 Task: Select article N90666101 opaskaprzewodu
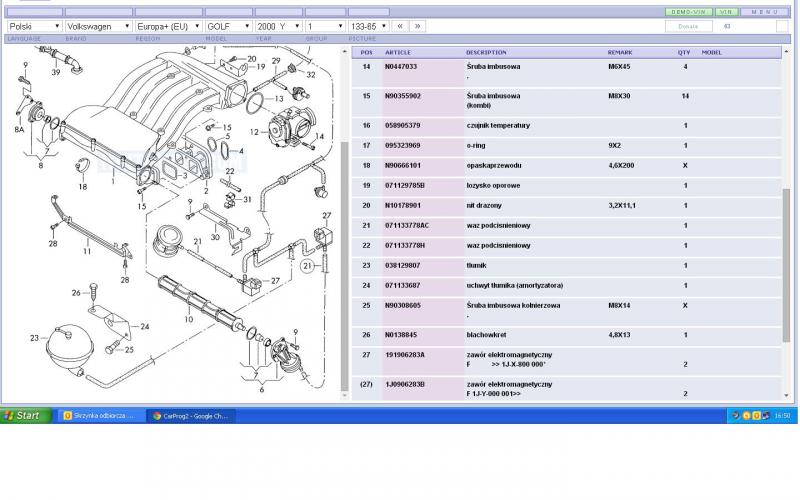coord(403,165)
